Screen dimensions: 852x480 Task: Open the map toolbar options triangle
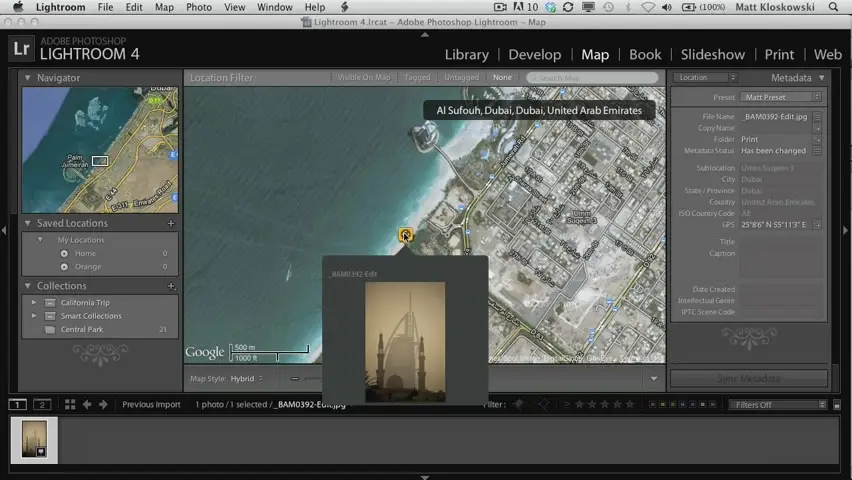(654, 379)
